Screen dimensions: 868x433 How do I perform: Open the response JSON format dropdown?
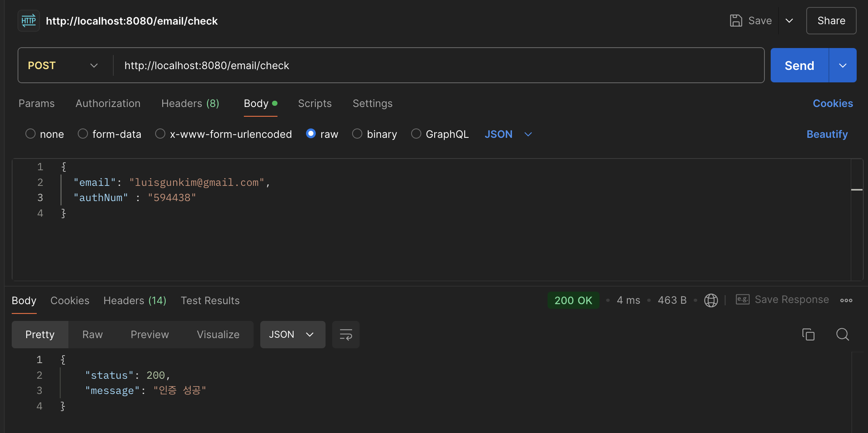point(292,335)
